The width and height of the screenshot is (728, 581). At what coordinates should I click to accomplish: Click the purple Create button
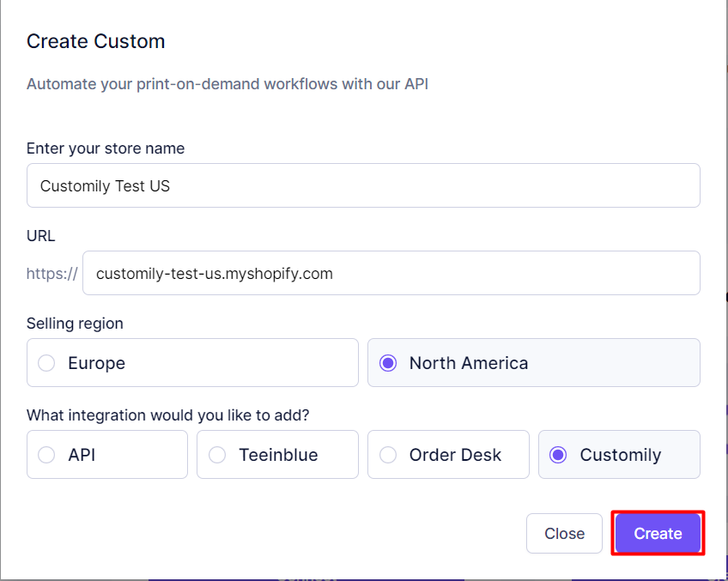point(658,533)
